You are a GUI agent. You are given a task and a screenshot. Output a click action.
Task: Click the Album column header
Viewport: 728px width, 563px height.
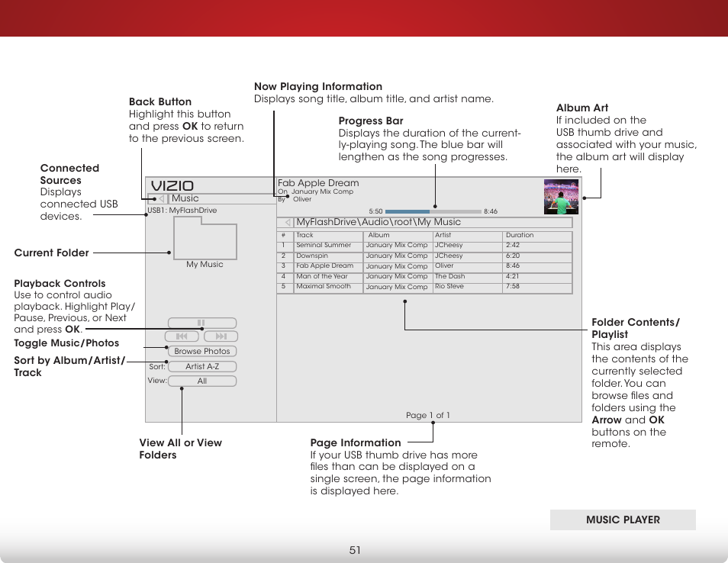click(378, 235)
